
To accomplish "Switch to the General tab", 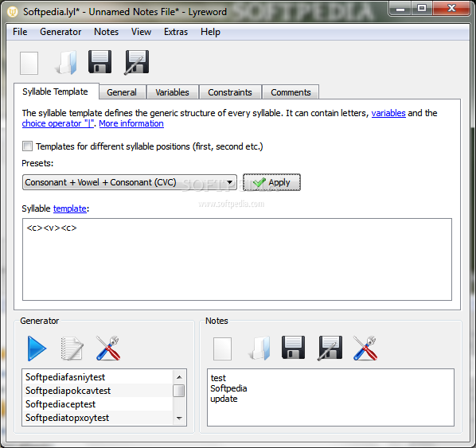I will [x=122, y=92].
